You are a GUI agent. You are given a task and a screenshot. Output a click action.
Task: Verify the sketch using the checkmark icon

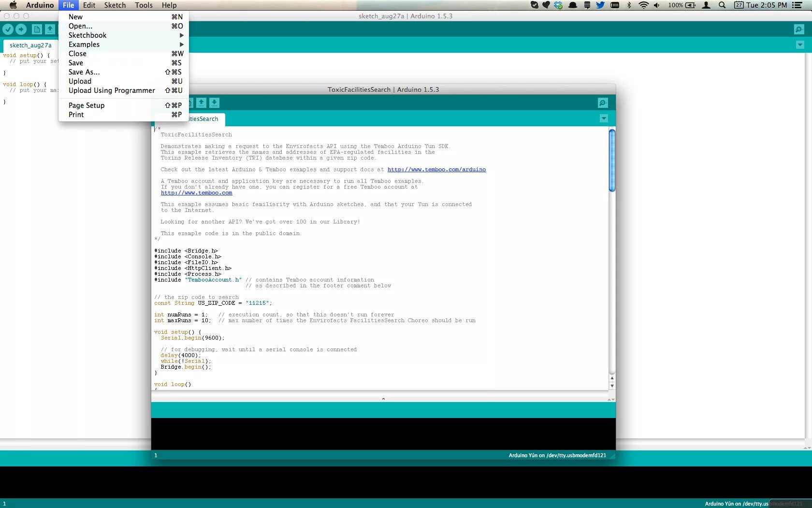click(8, 29)
